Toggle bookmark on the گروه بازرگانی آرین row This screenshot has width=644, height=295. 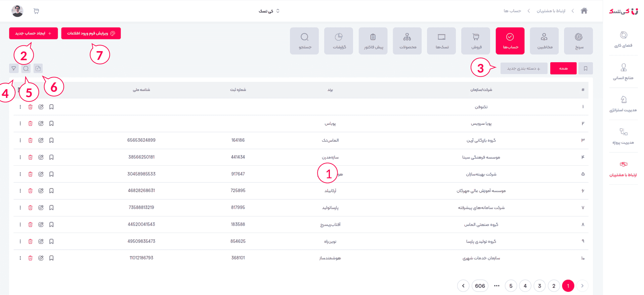tap(51, 140)
